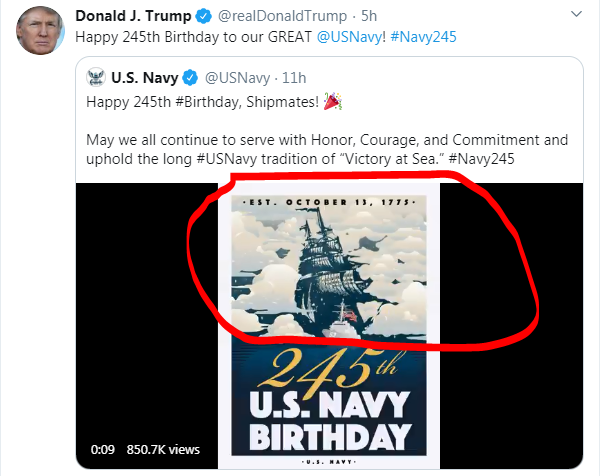Click the 5h tweet timestamp
Image resolution: width=601 pixels, height=476 pixels.
pyautogui.click(x=367, y=18)
